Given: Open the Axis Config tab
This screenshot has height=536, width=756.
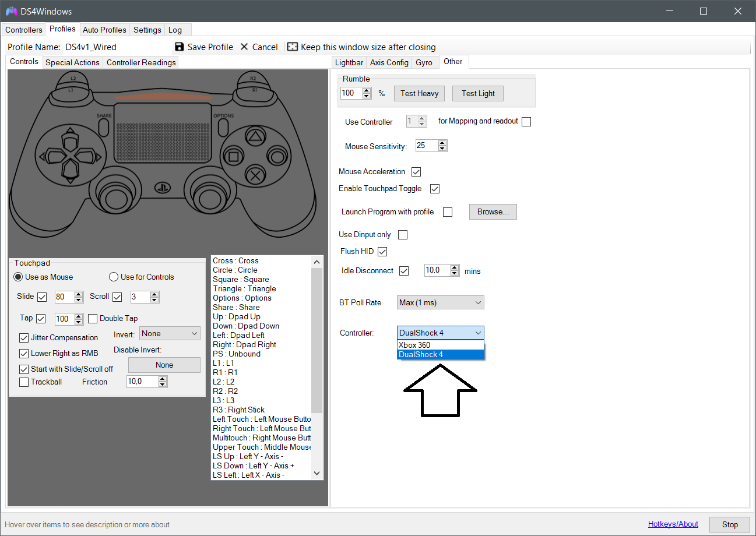Looking at the screenshot, I should tap(389, 62).
